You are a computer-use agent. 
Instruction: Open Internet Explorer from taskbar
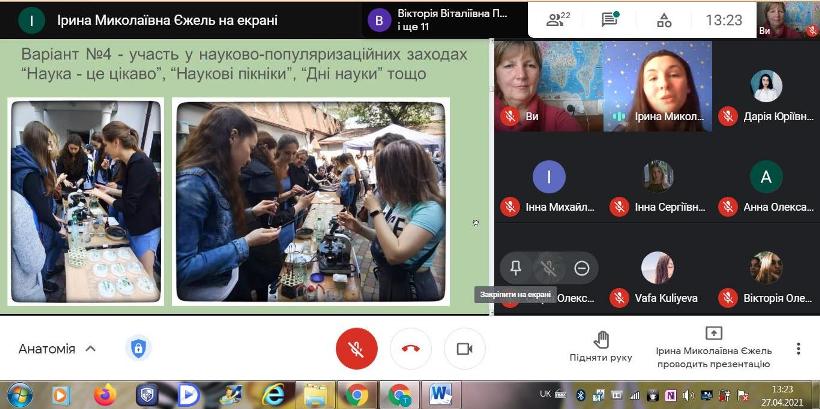[x=273, y=395]
